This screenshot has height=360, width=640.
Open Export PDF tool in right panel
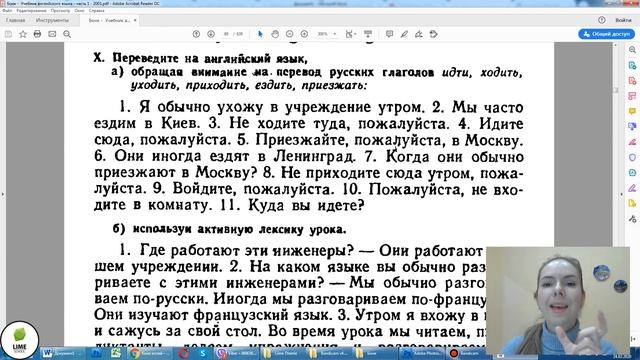pyautogui.click(x=632, y=65)
